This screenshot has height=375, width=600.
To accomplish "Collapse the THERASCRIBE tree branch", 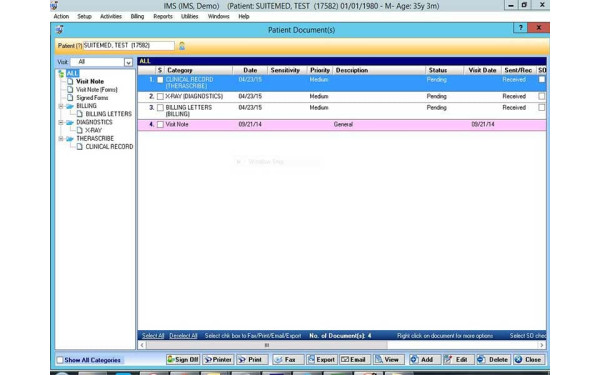I will [x=60, y=139].
